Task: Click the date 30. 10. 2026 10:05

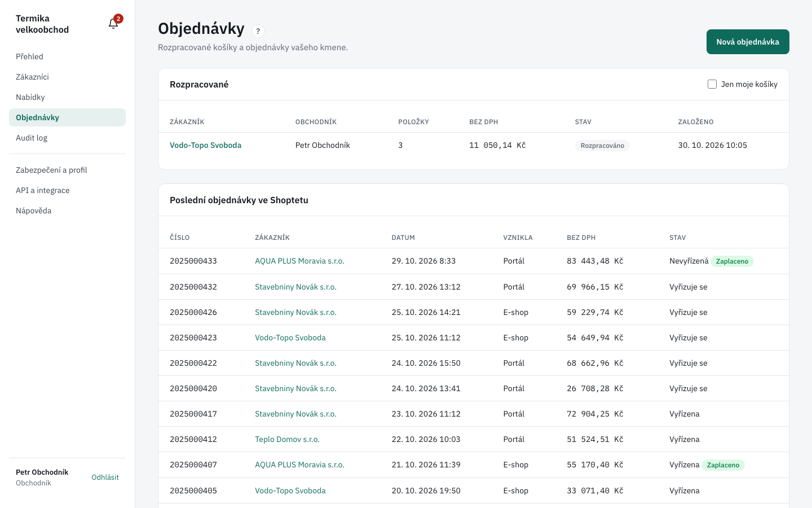Action: pos(712,145)
